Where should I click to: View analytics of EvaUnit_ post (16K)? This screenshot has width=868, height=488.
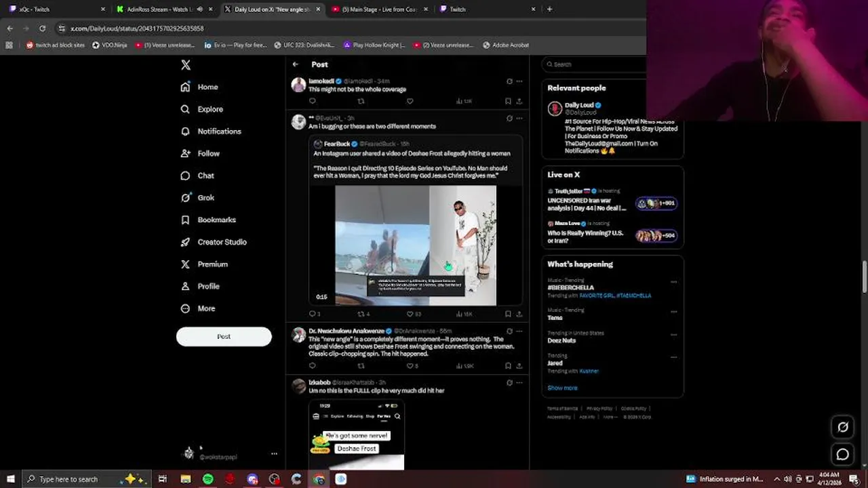click(464, 314)
